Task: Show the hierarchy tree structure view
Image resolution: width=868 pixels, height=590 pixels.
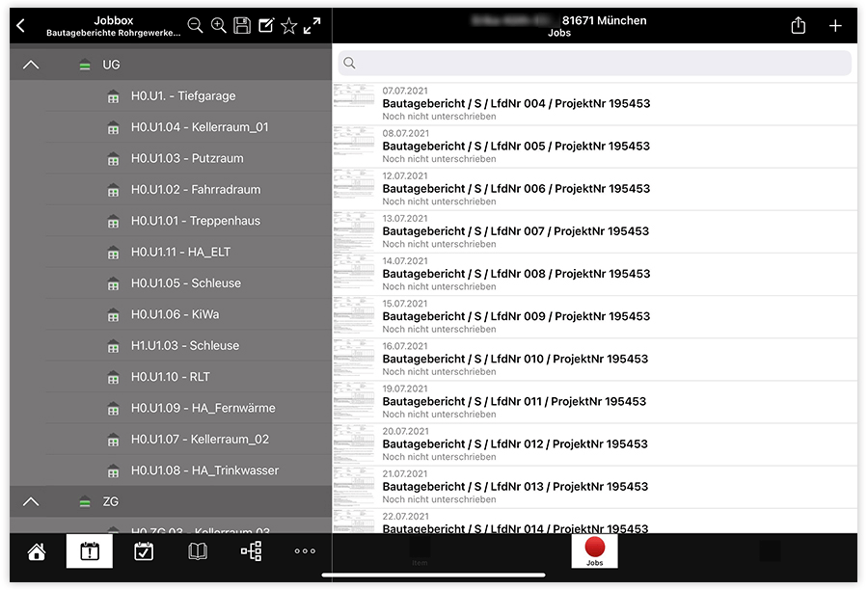Action: [x=251, y=551]
